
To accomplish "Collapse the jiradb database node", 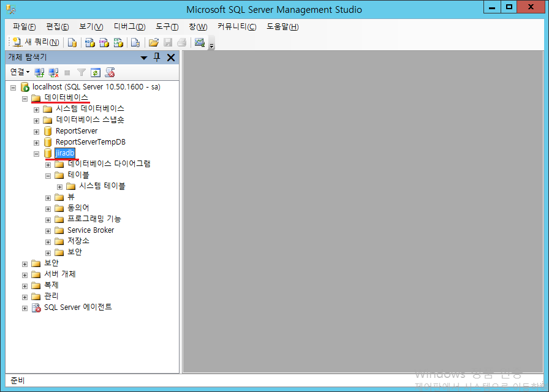I will click(x=37, y=153).
